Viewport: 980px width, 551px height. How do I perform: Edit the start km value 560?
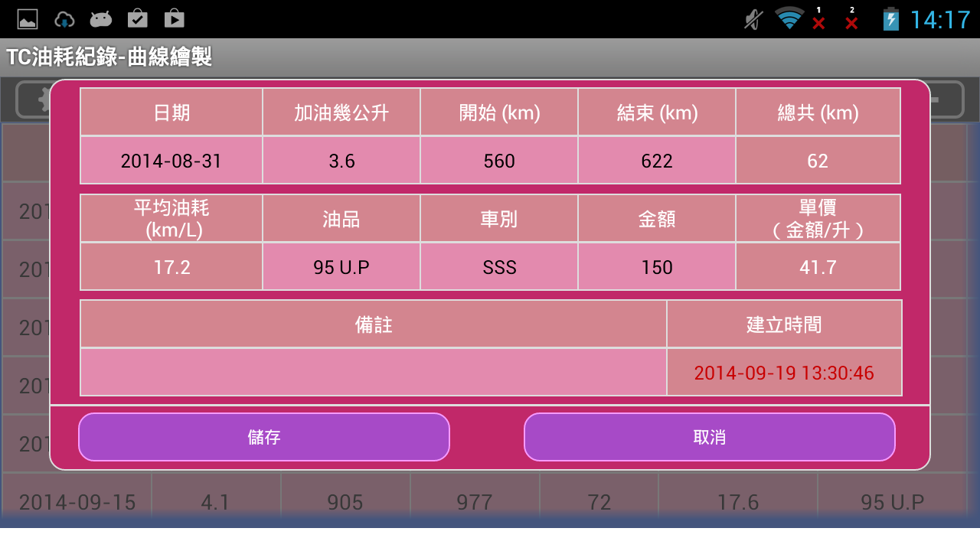coord(499,161)
